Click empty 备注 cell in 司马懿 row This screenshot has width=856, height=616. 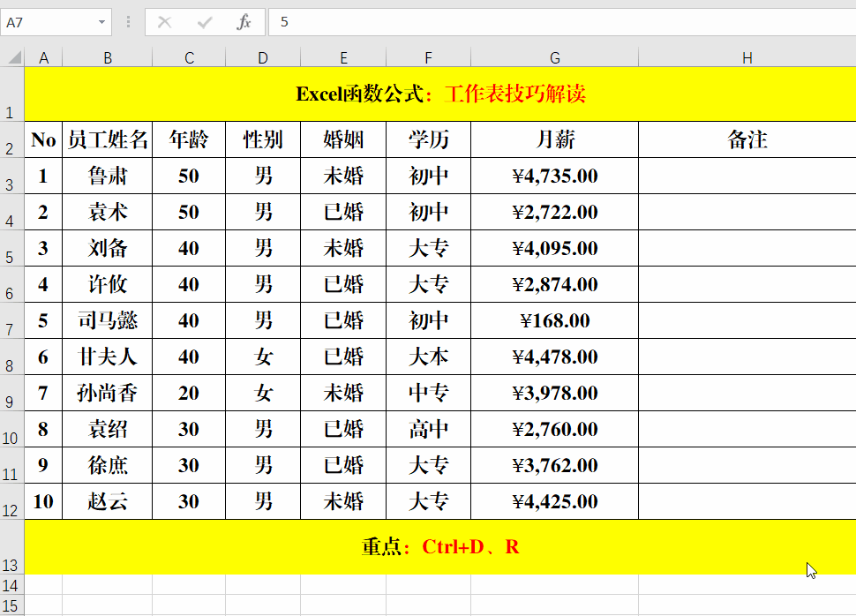click(747, 320)
